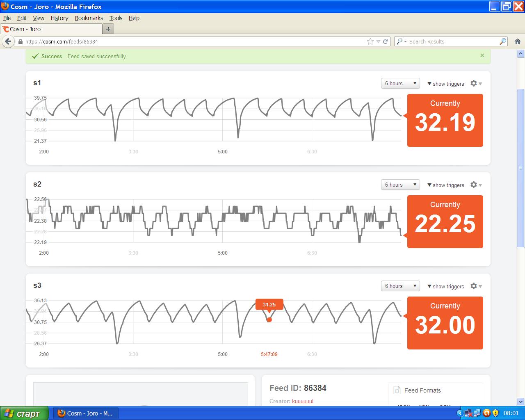The image size is (525, 420).
Task: Open the History menu
Action: 59,18
